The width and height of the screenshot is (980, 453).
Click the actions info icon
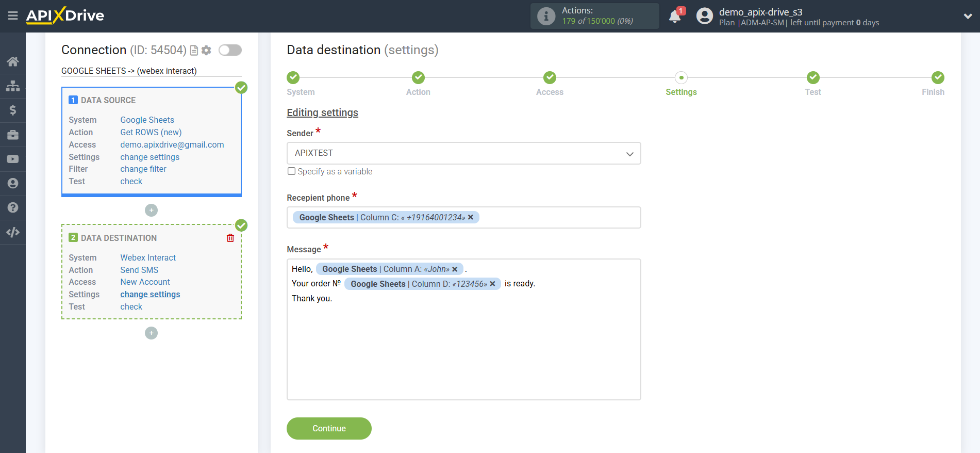[x=546, y=16]
